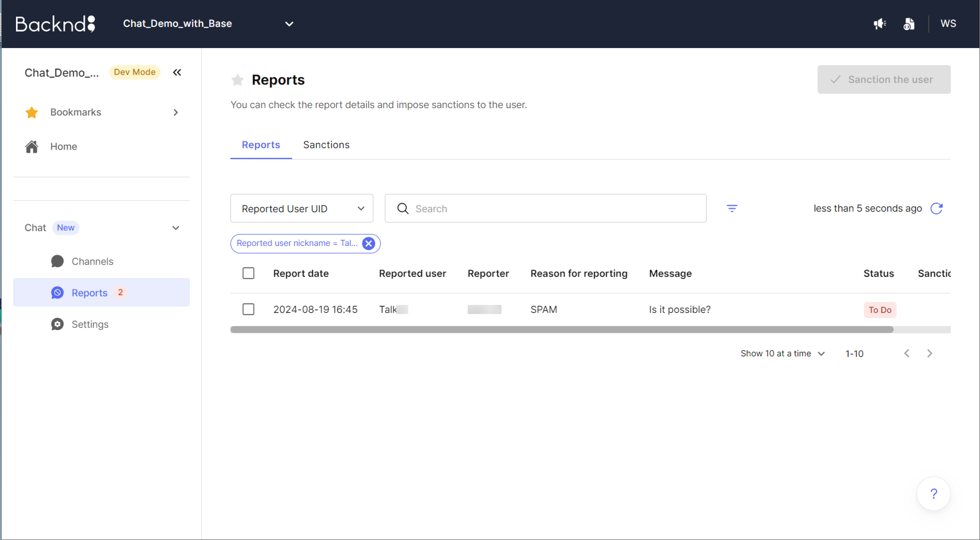The height and width of the screenshot is (540, 980).
Task: Click the SPAM reason cell
Action: tap(544, 310)
